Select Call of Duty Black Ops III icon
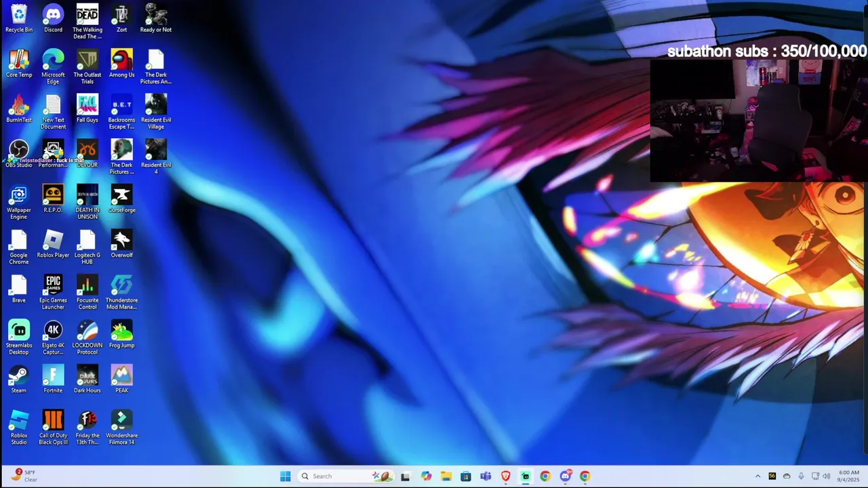The width and height of the screenshot is (868, 488). 53,428
